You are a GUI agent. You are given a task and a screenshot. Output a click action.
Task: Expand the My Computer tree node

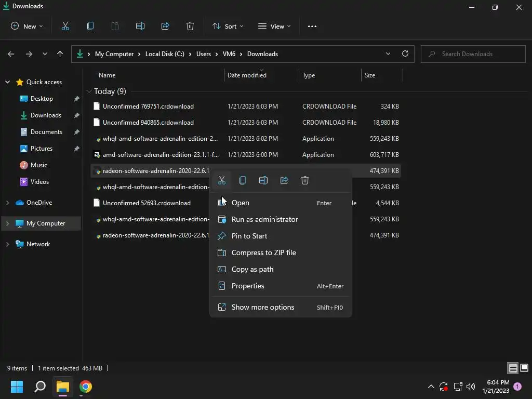click(7, 223)
